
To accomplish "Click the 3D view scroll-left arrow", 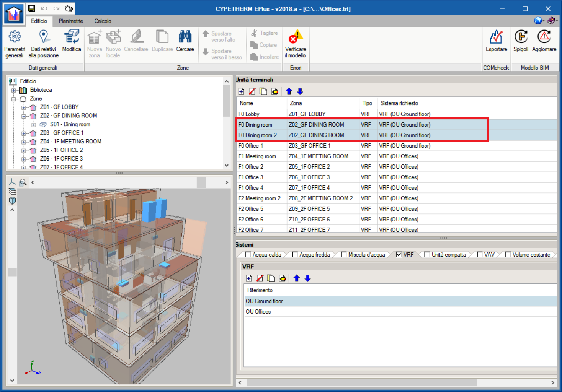I will (x=33, y=182).
